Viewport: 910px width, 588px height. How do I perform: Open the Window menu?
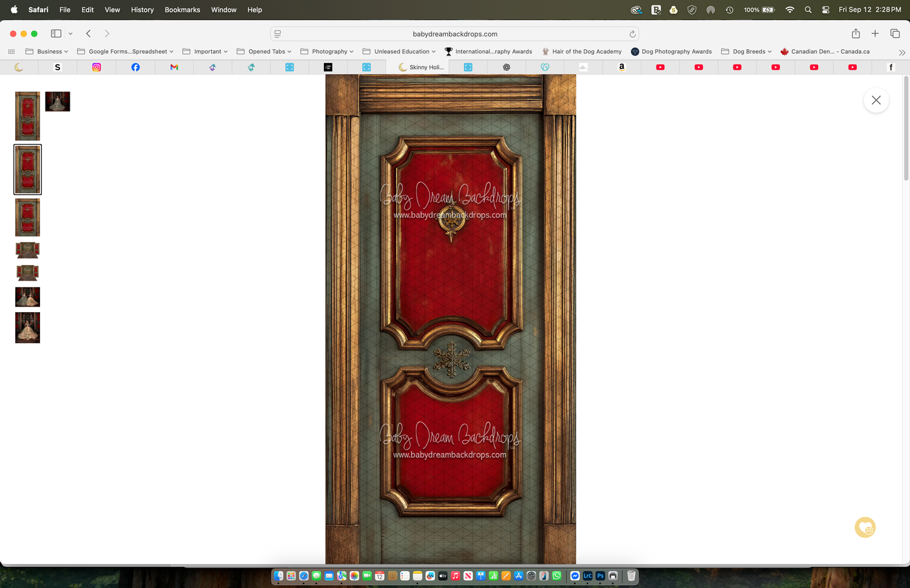[224, 10]
